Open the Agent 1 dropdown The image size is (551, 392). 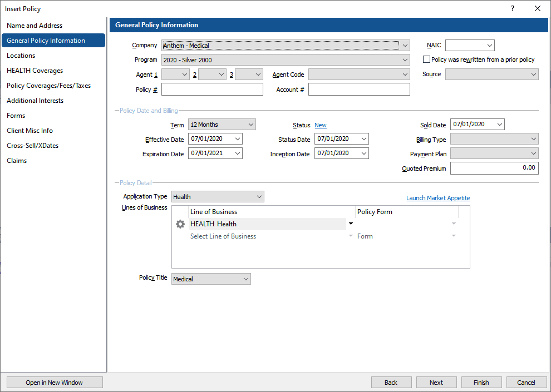point(185,75)
